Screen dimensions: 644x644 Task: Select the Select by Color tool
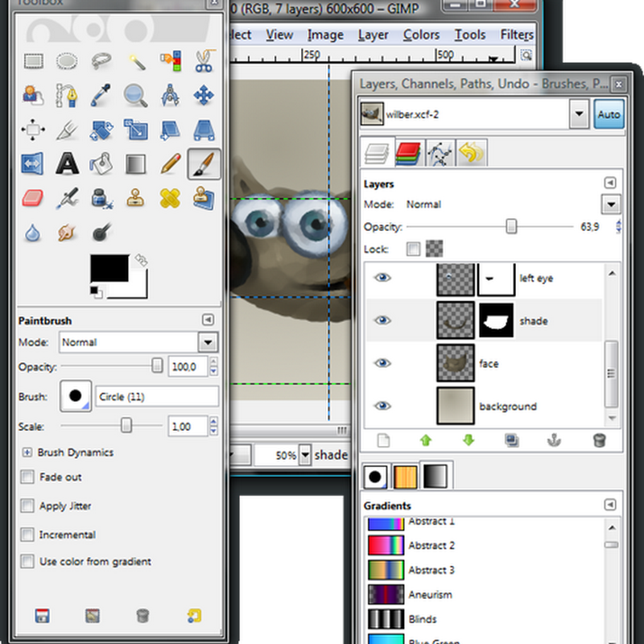170,62
